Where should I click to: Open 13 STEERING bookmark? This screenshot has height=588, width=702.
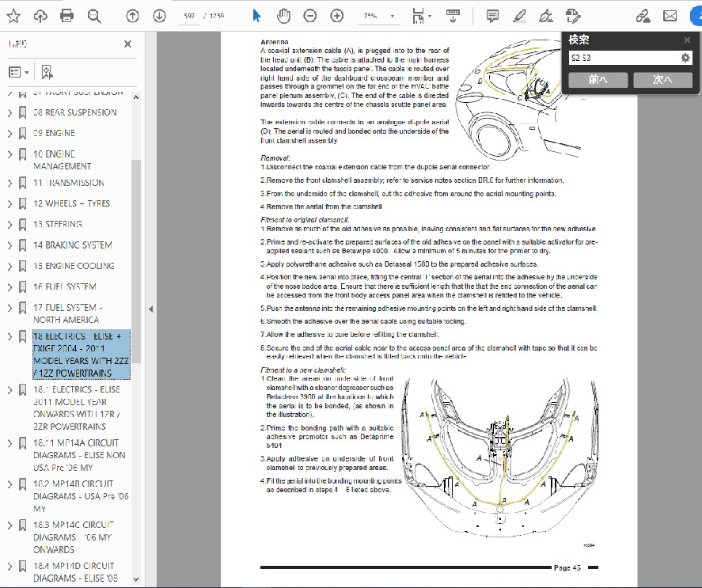tap(57, 225)
